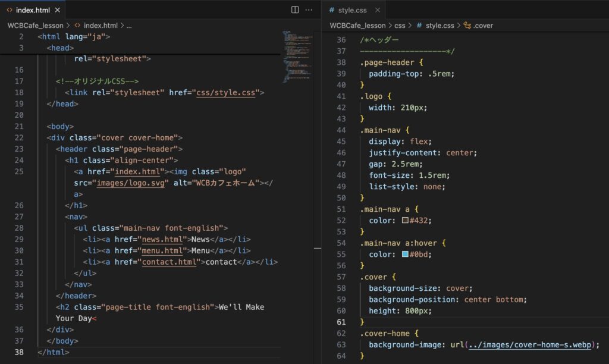Open the #0bd color swatch picker
The image size is (609, 364).
(405, 254)
